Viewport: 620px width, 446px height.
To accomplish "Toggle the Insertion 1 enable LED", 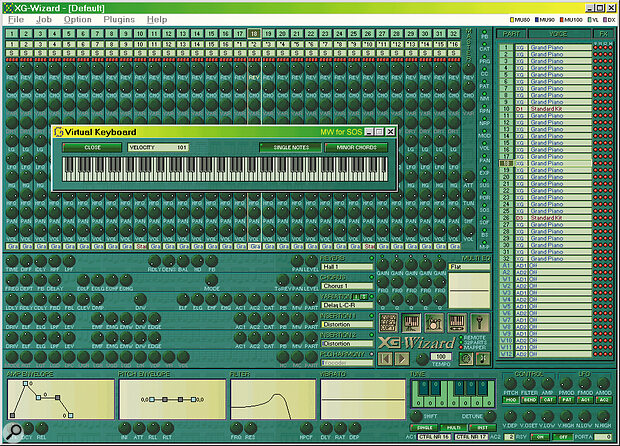I will (x=371, y=316).
